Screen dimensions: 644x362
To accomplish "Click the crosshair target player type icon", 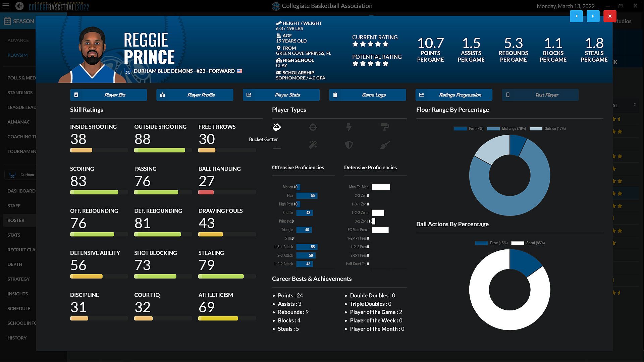I will (x=313, y=127).
